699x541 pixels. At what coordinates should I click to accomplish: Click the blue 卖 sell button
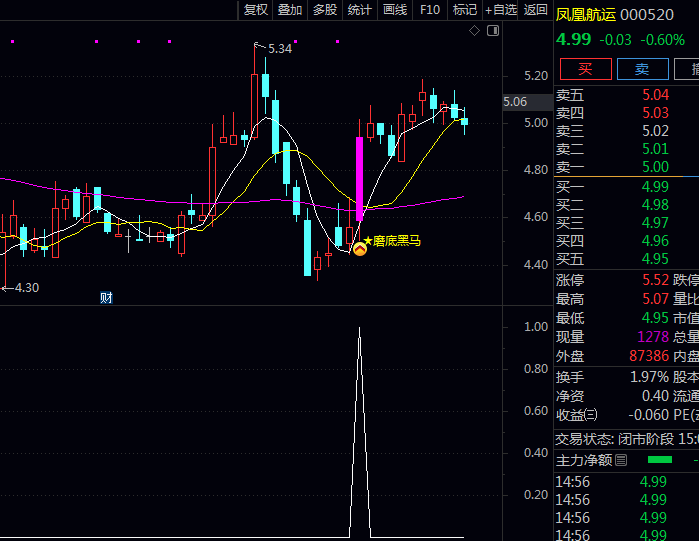(642, 69)
